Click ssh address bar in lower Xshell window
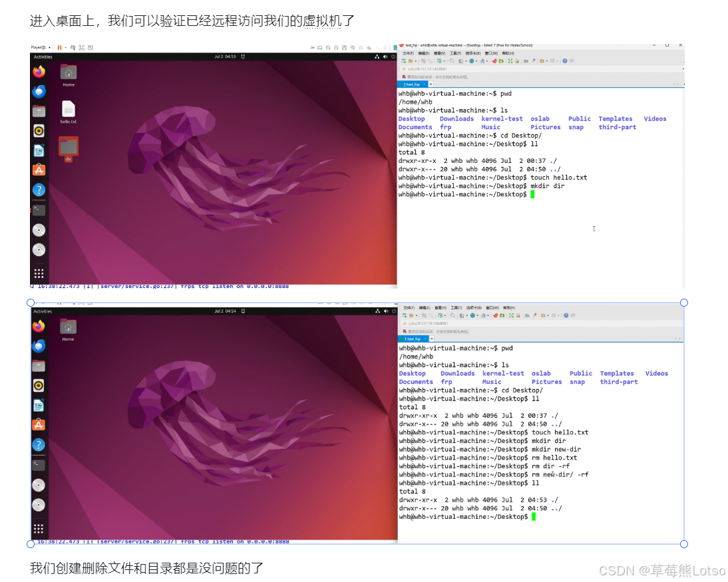728x582 pixels. pos(541,323)
